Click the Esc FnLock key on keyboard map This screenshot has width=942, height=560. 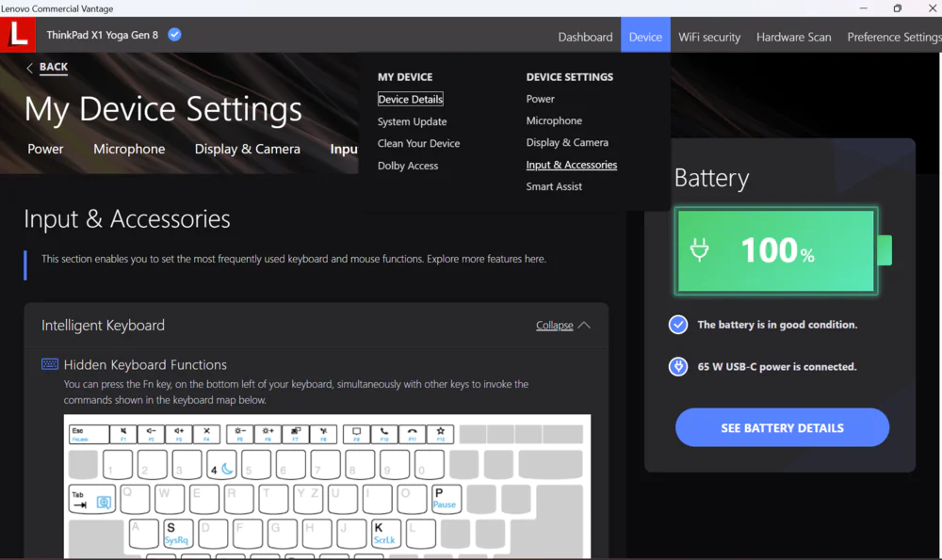tap(89, 434)
